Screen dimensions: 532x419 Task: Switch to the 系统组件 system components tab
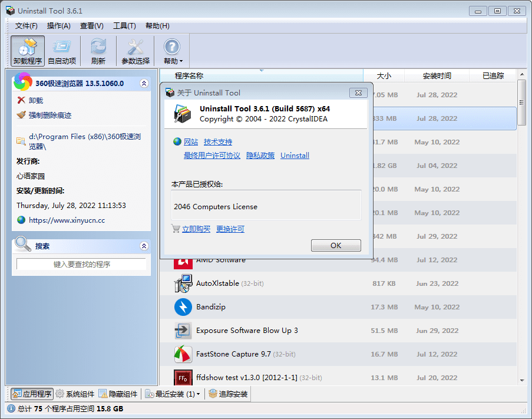point(75,394)
